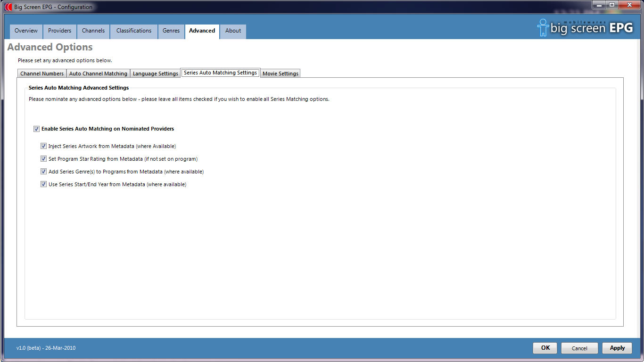Select the Advanced tab

pyautogui.click(x=202, y=31)
